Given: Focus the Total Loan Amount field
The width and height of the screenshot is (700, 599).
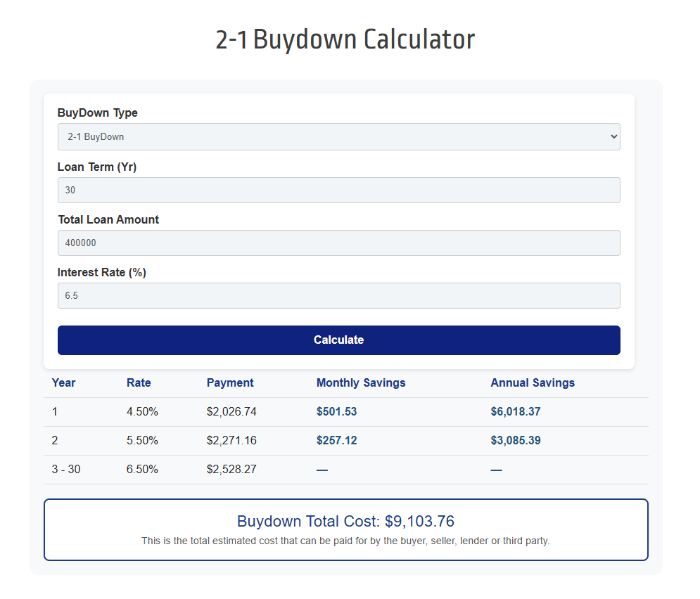Looking at the screenshot, I should [338, 243].
